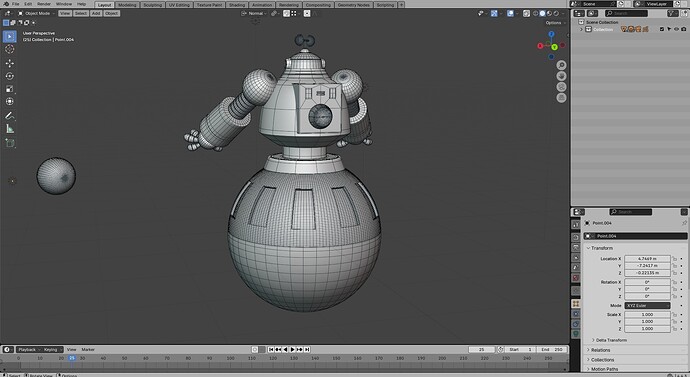Screen dimensions: 690x377
Task: Toggle Collection selectable arrow in outliner
Action: (x=669, y=29)
